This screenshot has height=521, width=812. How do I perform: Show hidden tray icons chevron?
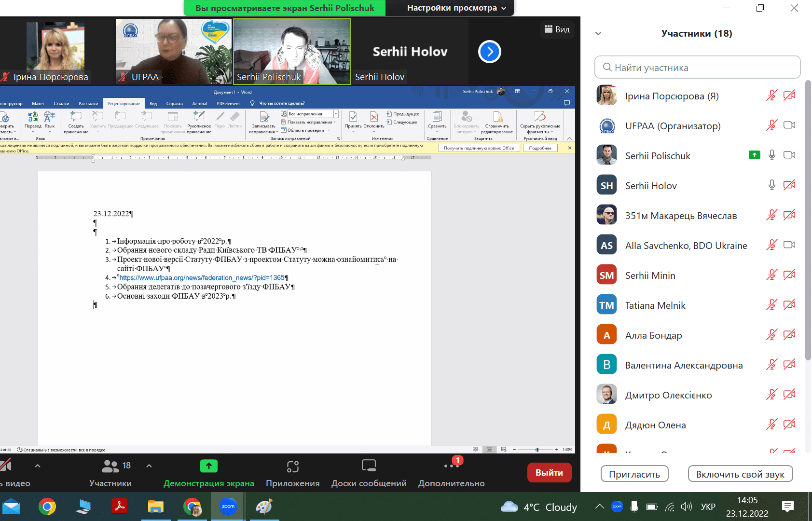(599, 507)
